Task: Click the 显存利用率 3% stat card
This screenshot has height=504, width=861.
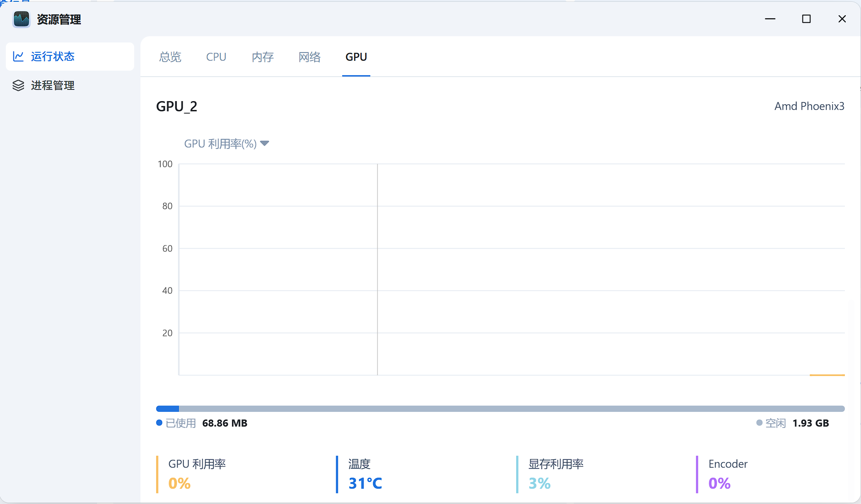Action: point(556,474)
